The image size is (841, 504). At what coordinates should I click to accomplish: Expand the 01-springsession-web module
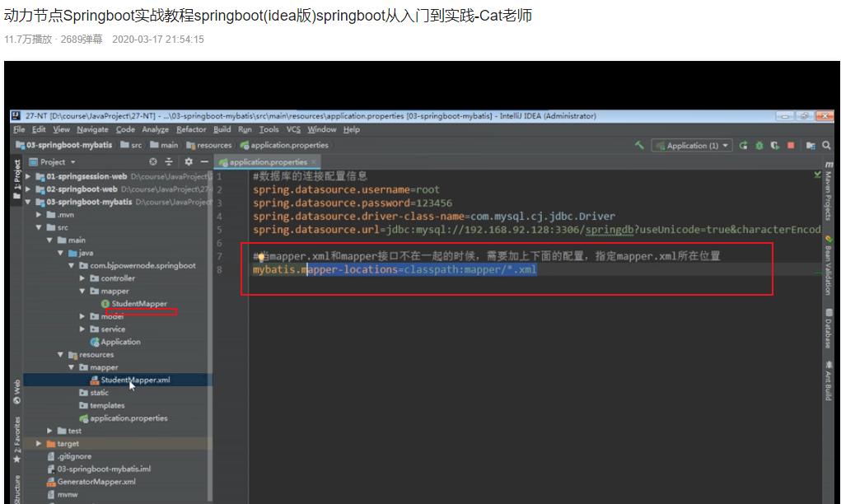(x=28, y=176)
